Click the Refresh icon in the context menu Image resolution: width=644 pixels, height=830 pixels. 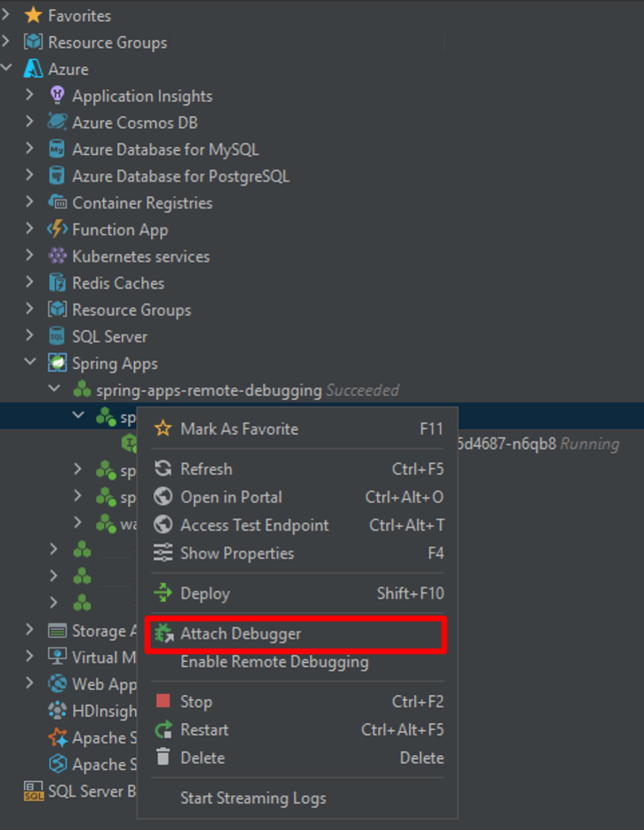(163, 469)
